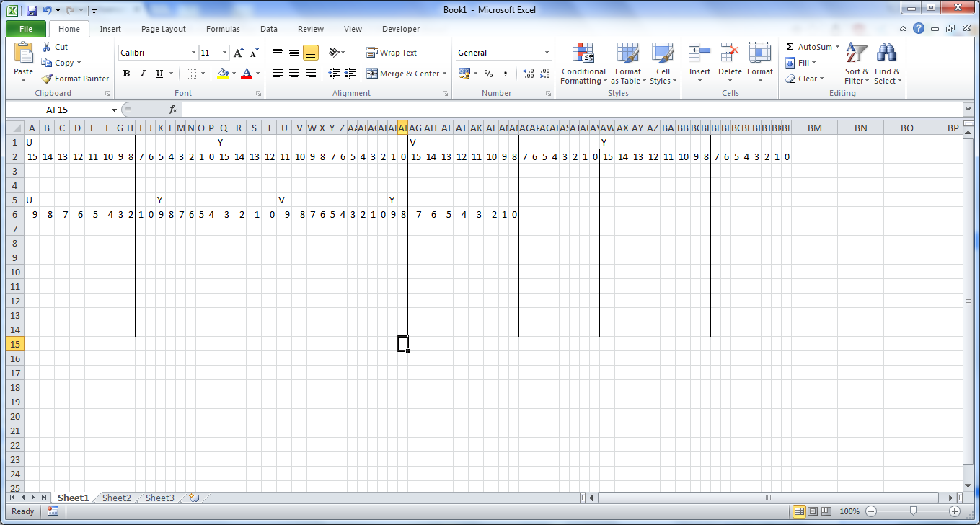Image resolution: width=980 pixels, height=525 pixels.
Task: Open the General number format dropdown
Action: click(547, 53)
